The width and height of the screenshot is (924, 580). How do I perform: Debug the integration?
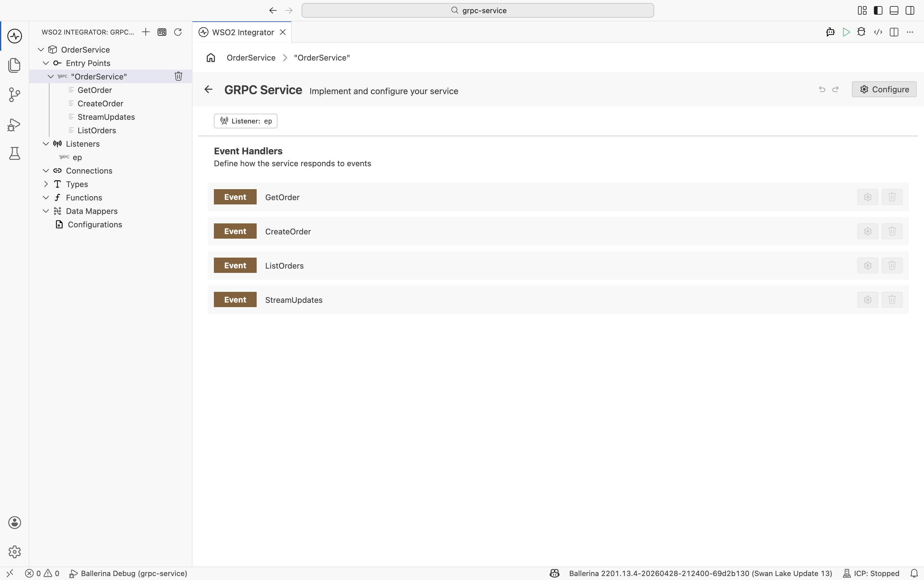tap(861, 32)
